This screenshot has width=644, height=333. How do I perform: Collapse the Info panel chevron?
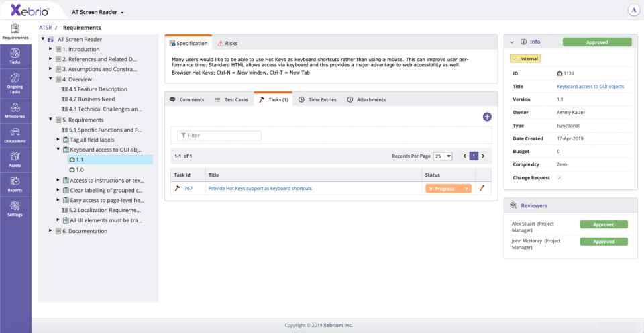click(x=512, y=42)
